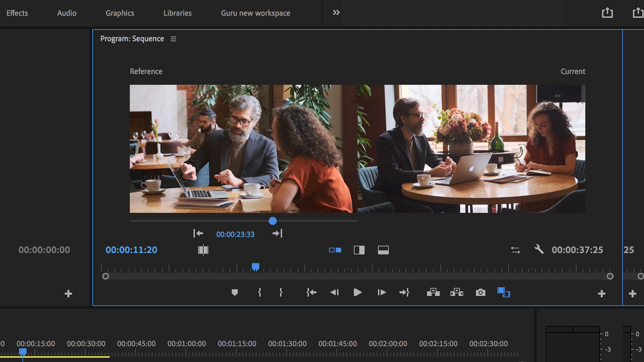The height and width of the screenshot is (362, 644).
Task: Click source timecode 00:00:00:00
Action: click(x=44, y=250)
